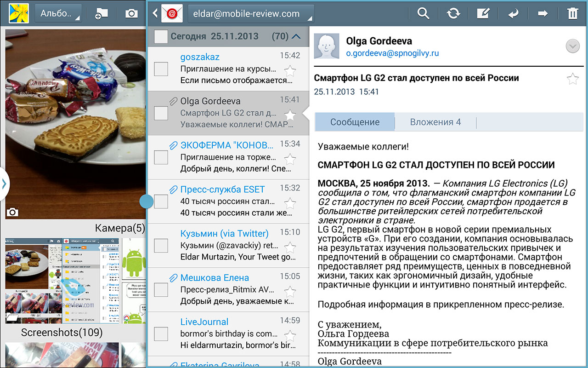Tap Olga Gordeeva's contact avatar
This screenshot has height=368, width=588.
coord(327,46)
